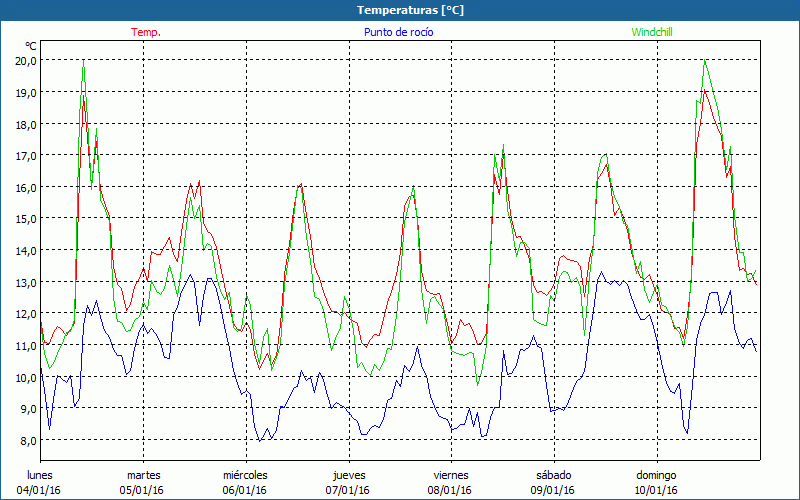Select the 'martes 05/01/16' date label
The image size is (800, 500).
143,482
